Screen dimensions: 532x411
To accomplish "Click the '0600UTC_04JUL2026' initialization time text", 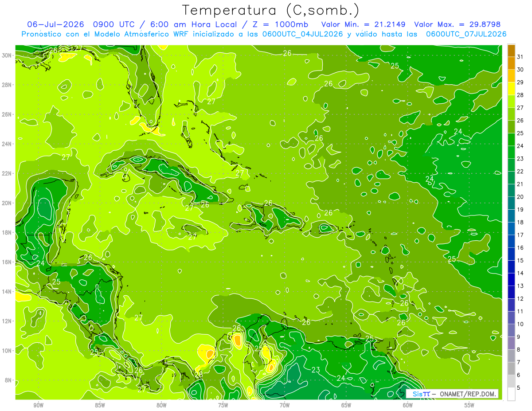I will [x=303, y=34].
